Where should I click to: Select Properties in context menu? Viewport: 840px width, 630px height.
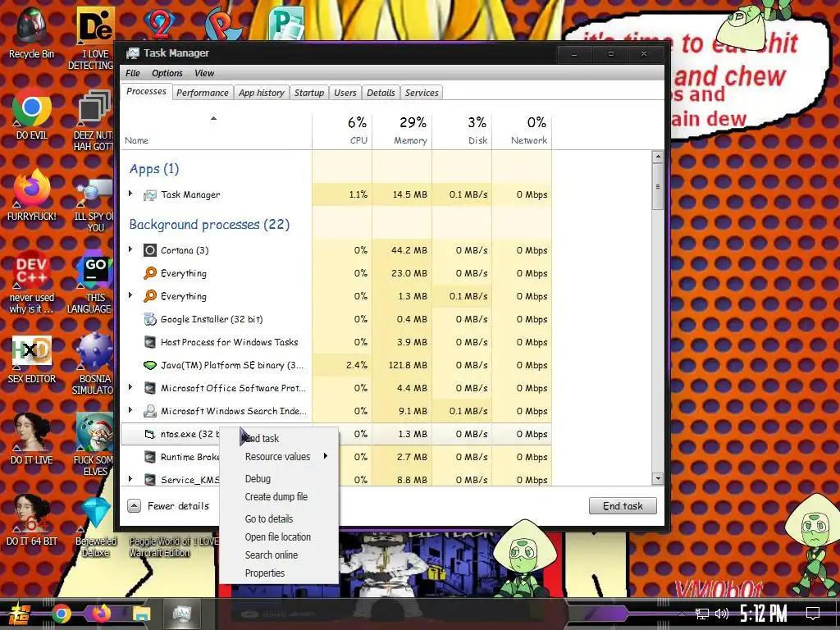[279, 573]
